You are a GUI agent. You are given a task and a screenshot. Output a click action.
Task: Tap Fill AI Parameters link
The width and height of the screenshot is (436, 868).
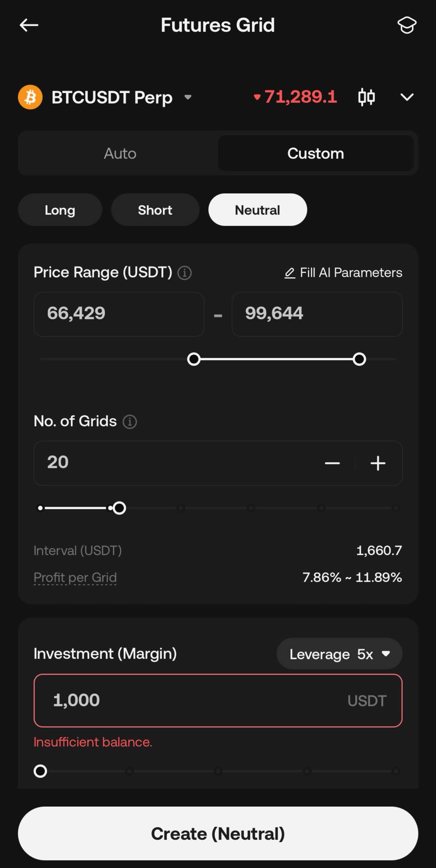pyautogui.click(x=343, y=273)
